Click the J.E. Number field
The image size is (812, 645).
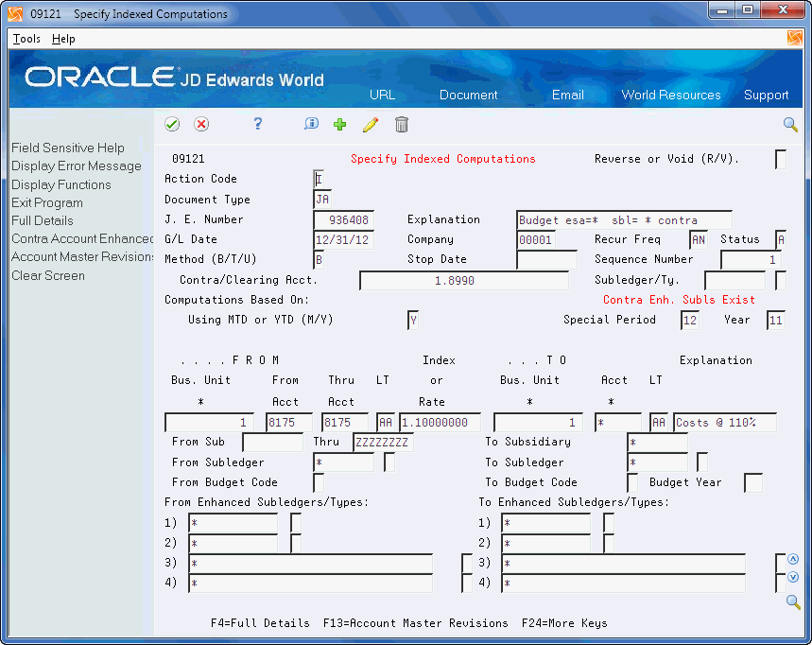tap(344, 220)
